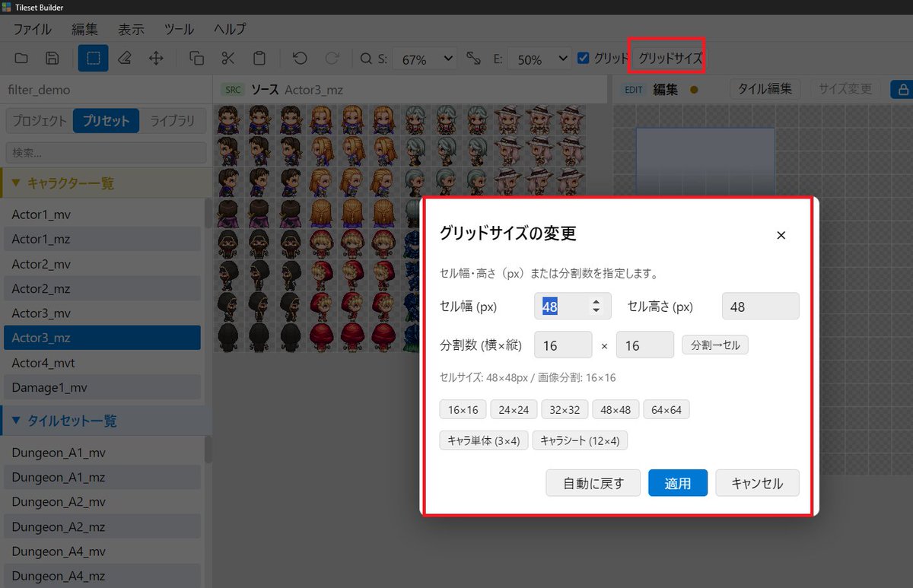Choose the 32×32 preset size
913x588 pixels.
565,410
